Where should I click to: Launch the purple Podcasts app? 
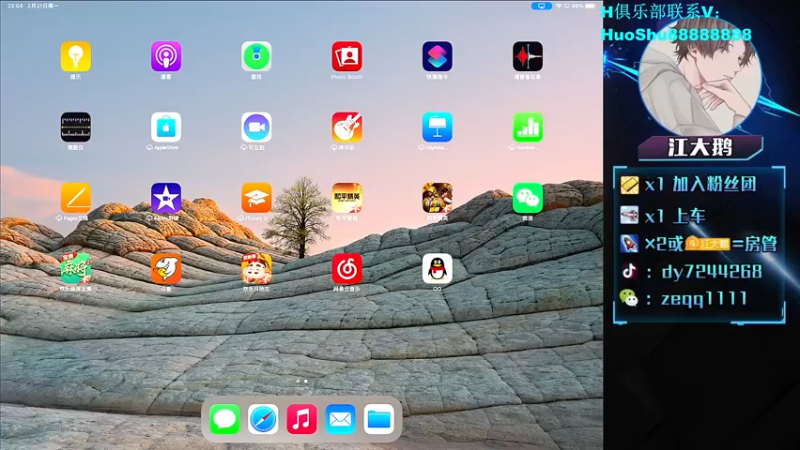pos(166,56)
